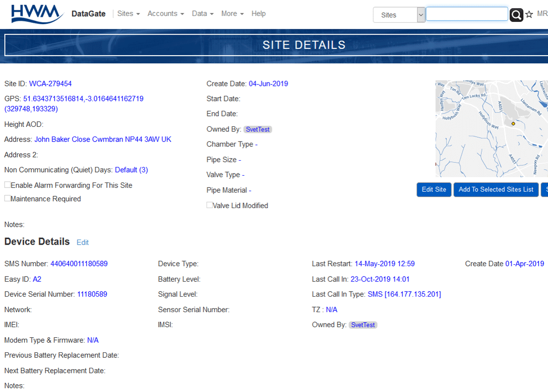Expand the Data menu dropdown
548x392 pixels.
click(202, 14)
